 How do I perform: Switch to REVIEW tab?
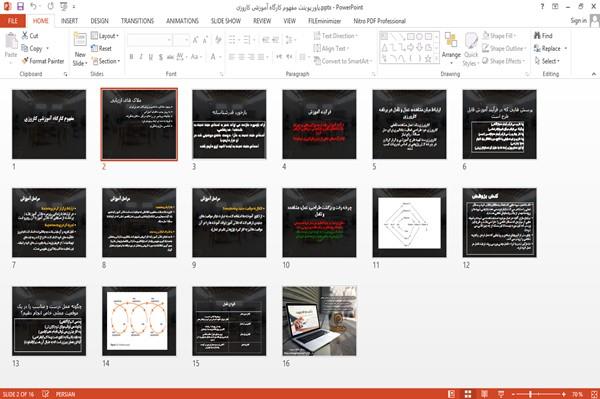pos(262,21)
